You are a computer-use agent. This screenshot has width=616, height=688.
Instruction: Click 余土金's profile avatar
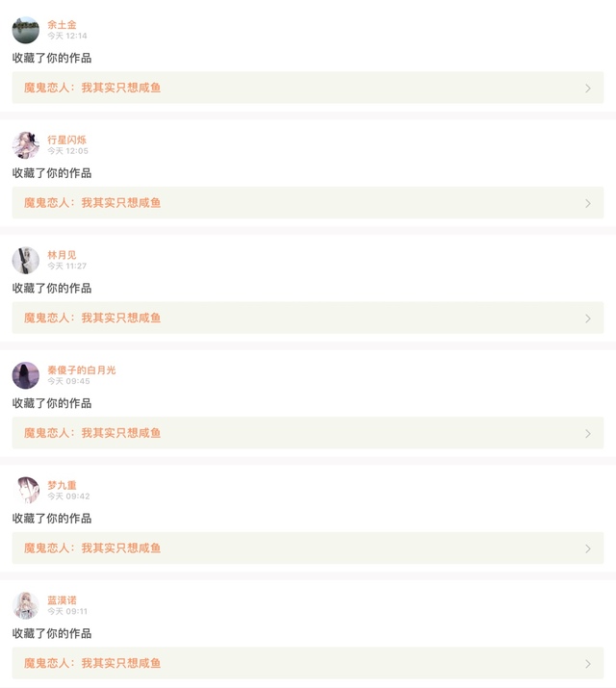pos(26,30)
